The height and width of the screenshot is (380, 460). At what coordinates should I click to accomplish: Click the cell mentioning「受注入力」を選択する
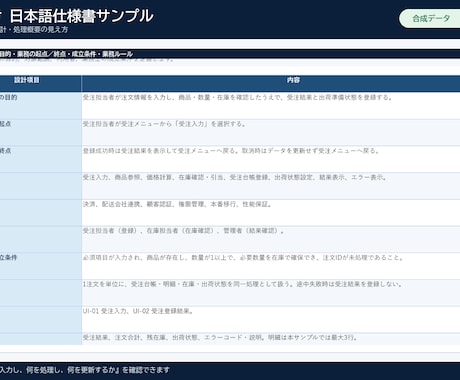271,132
